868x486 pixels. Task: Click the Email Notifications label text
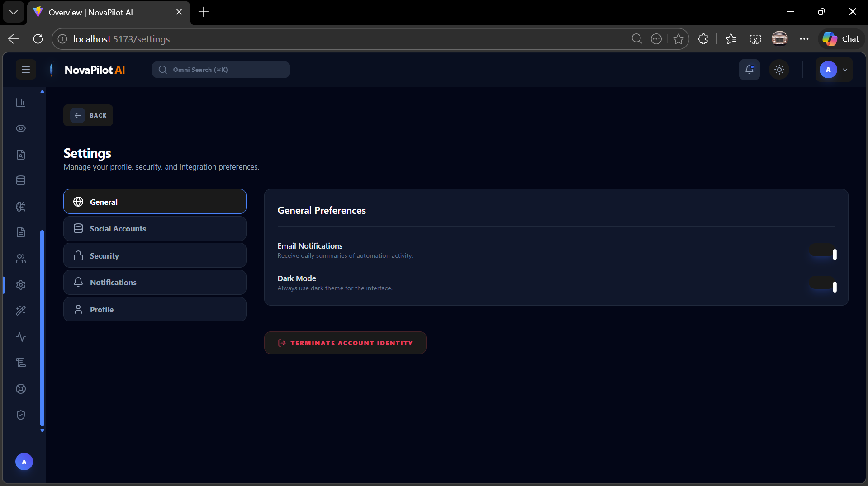coord(310,245)
